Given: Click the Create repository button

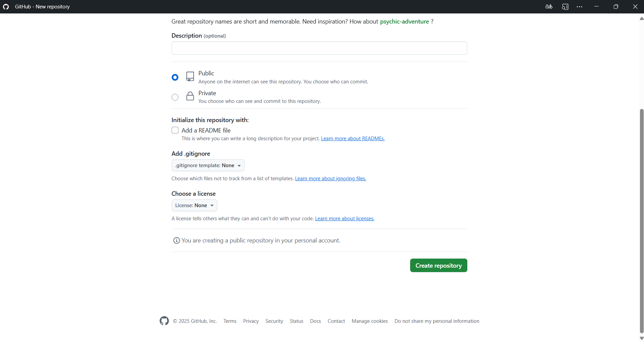Looking at the screenshot, I should coord(438,265).
